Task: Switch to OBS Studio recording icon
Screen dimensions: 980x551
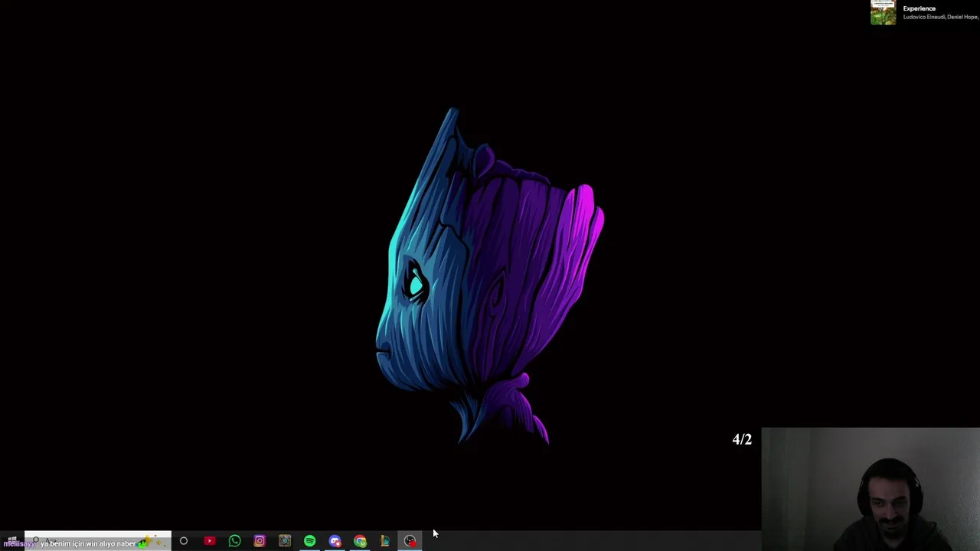Action: point(410,541)
